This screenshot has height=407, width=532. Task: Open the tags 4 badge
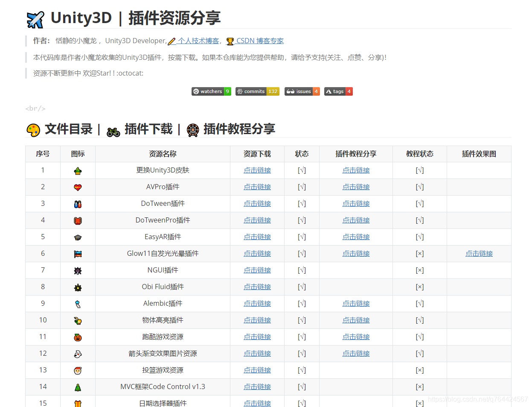point(338,91)
